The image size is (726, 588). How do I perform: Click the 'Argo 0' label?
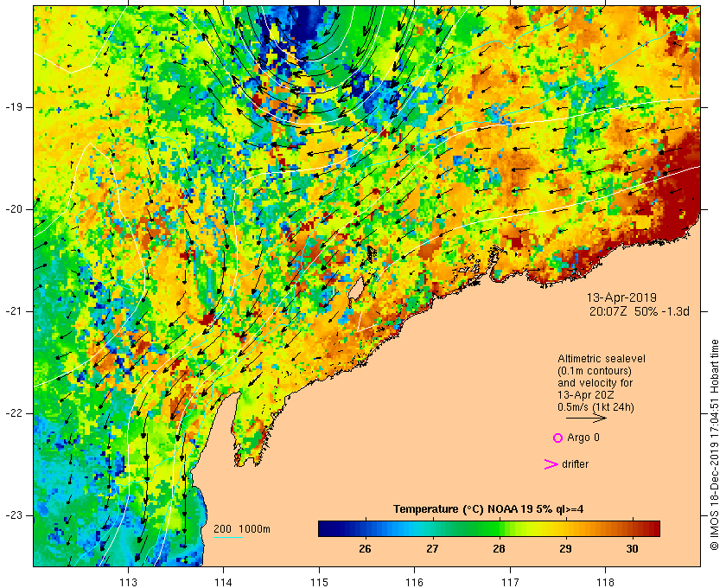tap(583, 438)
